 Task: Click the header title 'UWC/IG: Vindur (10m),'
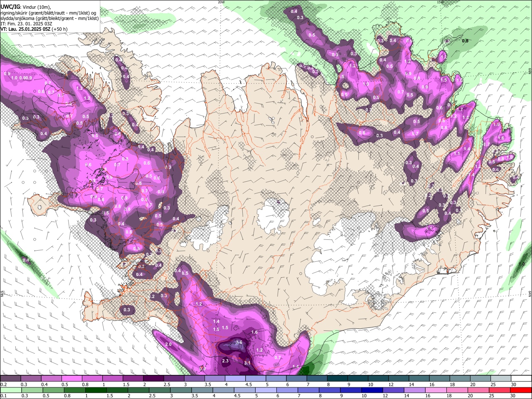25,7
